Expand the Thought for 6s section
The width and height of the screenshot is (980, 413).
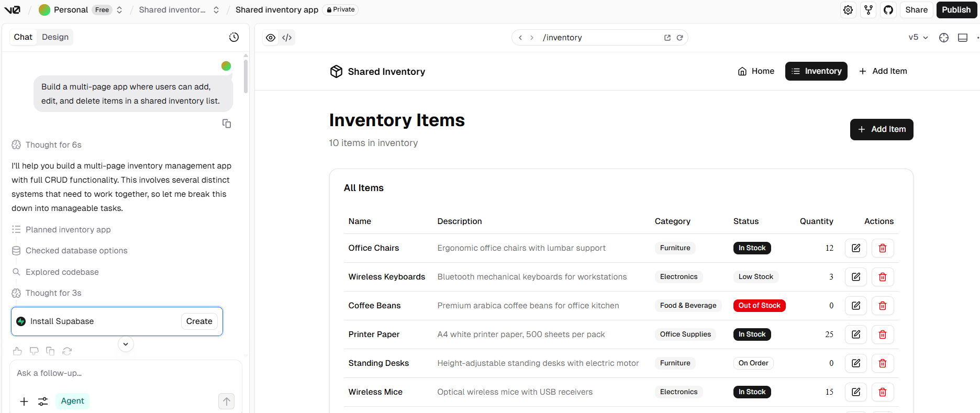(x=53, y=145)
